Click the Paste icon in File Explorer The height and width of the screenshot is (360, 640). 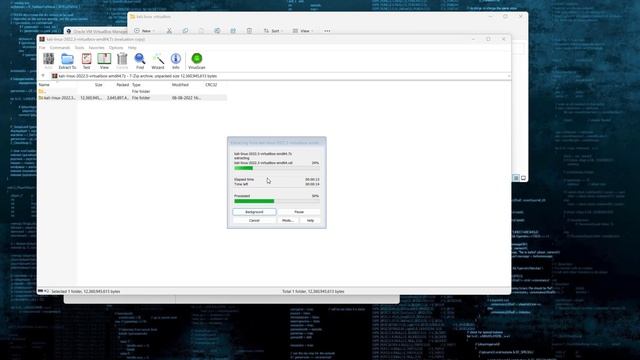pos(201,31)
